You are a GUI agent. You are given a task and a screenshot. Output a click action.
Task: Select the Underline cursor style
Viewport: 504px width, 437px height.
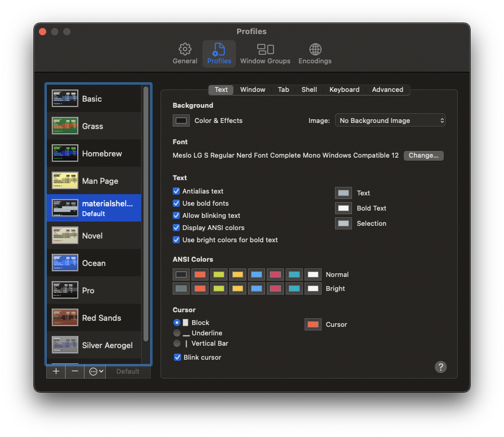point(177,333)
